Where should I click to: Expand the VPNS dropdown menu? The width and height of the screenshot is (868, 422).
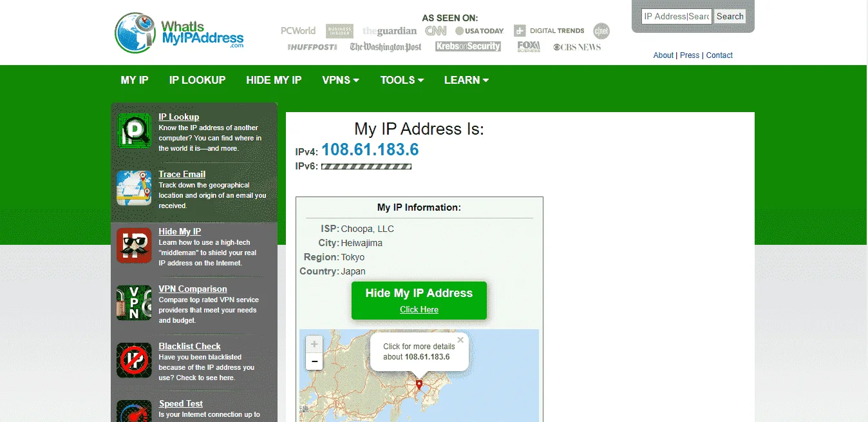(341, 80)
